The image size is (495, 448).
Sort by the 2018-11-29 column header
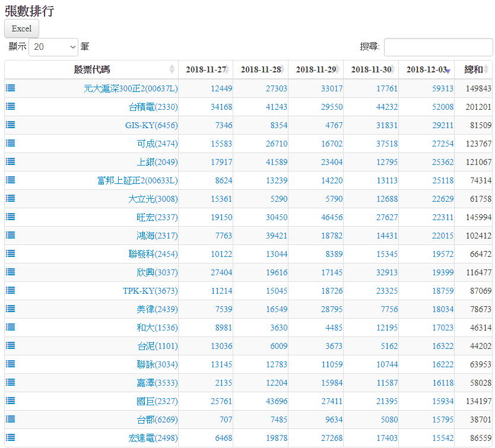coord(316,69)
